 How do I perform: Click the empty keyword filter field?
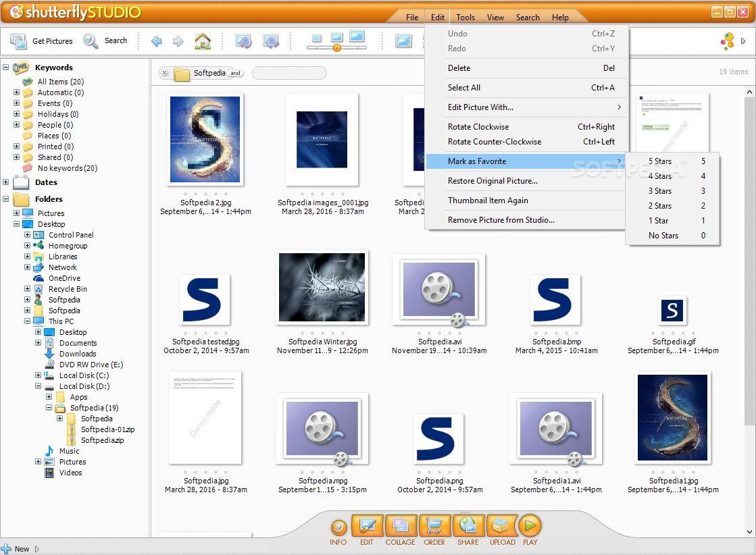(x=289, y=73)
